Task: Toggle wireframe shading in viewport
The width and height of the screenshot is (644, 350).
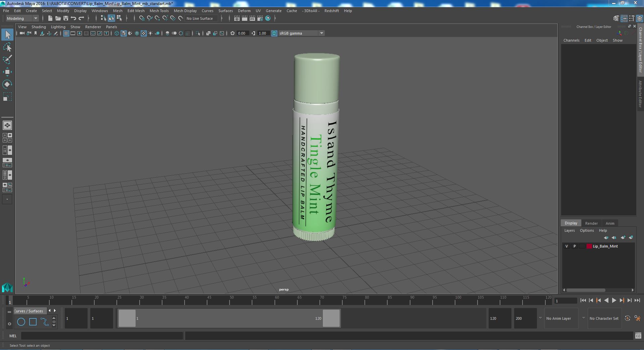Action: [x=117, y=33]
